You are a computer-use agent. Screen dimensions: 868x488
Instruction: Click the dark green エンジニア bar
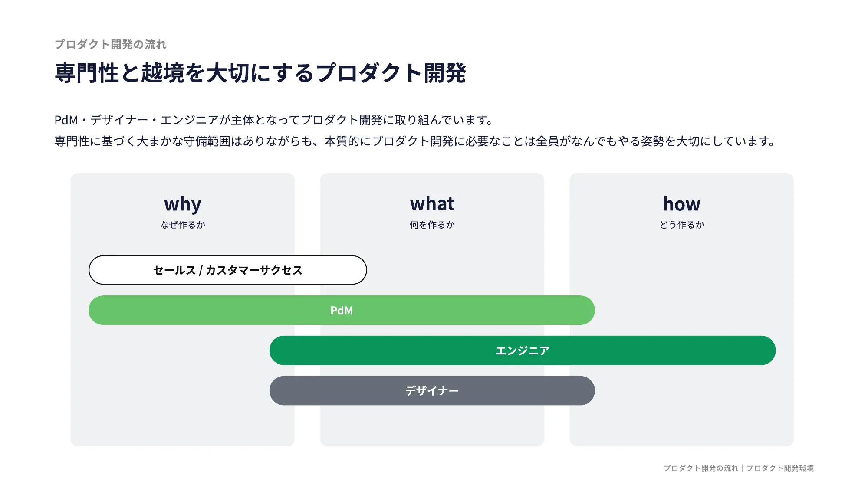pyautogui.click(x=523, y=350)
